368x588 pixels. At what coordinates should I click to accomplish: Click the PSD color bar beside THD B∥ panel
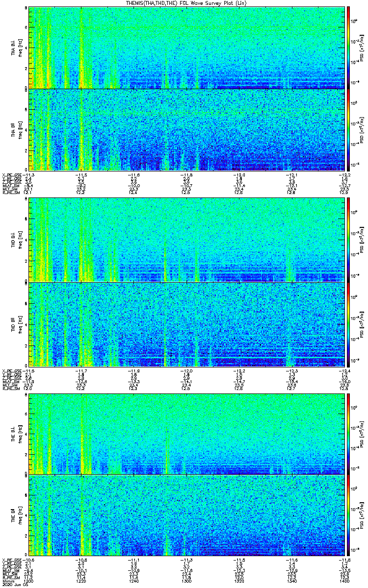tap(348, 324)
